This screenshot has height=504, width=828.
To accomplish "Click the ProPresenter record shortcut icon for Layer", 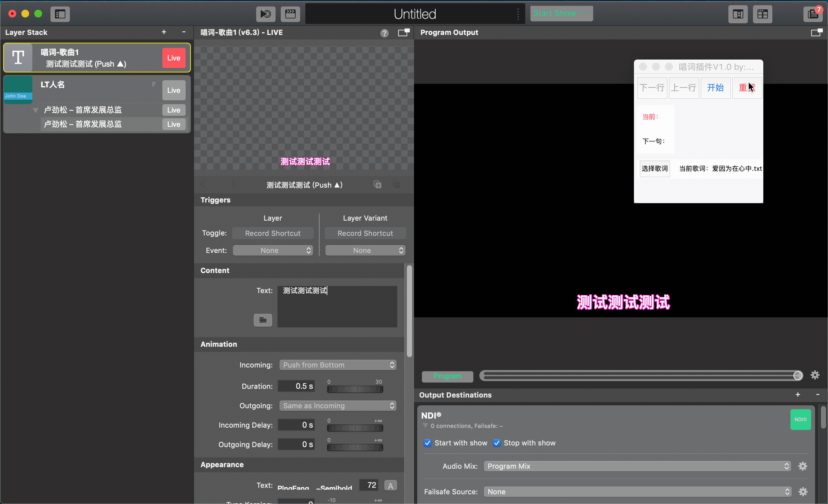I will (x=273, y=233).
